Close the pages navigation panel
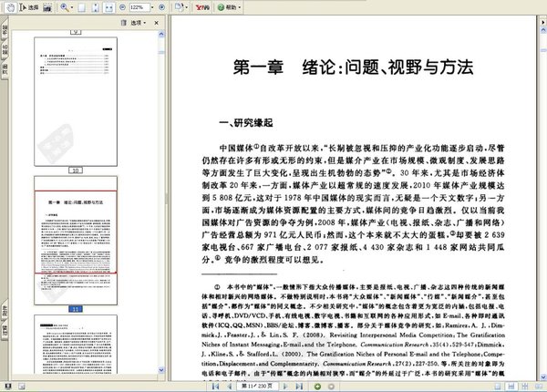Image resolution: width=547 pixels, height=392 pixels. (156, 23)
